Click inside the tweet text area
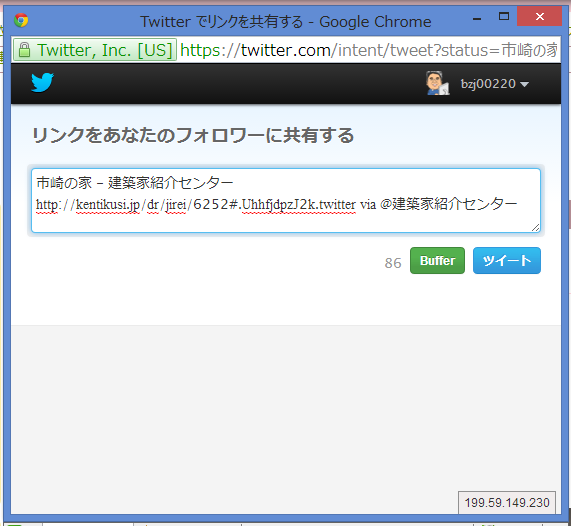 click(286, 200)
